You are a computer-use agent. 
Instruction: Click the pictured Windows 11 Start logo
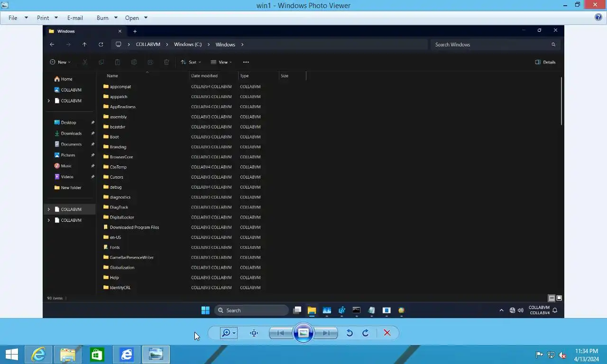click(x=205, y=310)
